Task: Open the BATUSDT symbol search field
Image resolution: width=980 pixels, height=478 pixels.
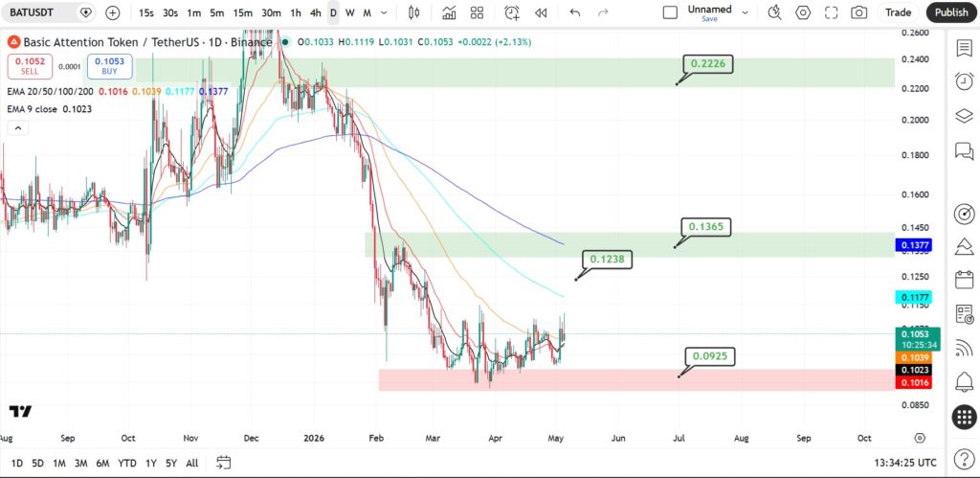Action: pyautogui.click(x=42, y=12)
